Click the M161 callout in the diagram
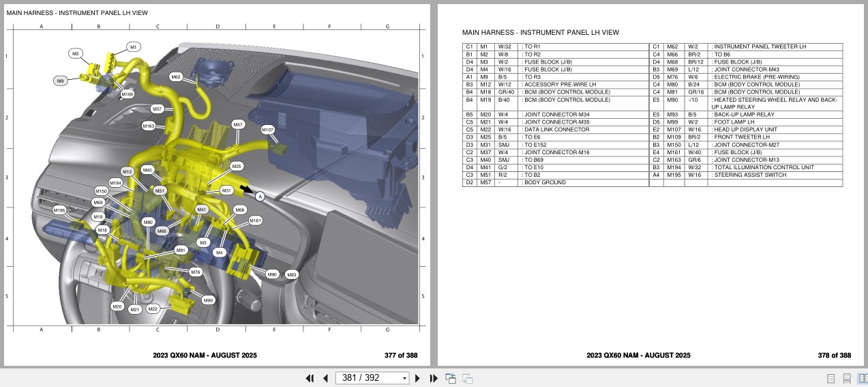This screenshot has height=387, width=868. [256, 221]
